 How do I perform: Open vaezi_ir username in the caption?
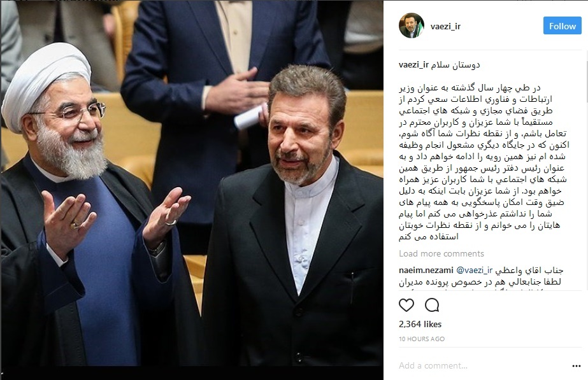(413, 64)
